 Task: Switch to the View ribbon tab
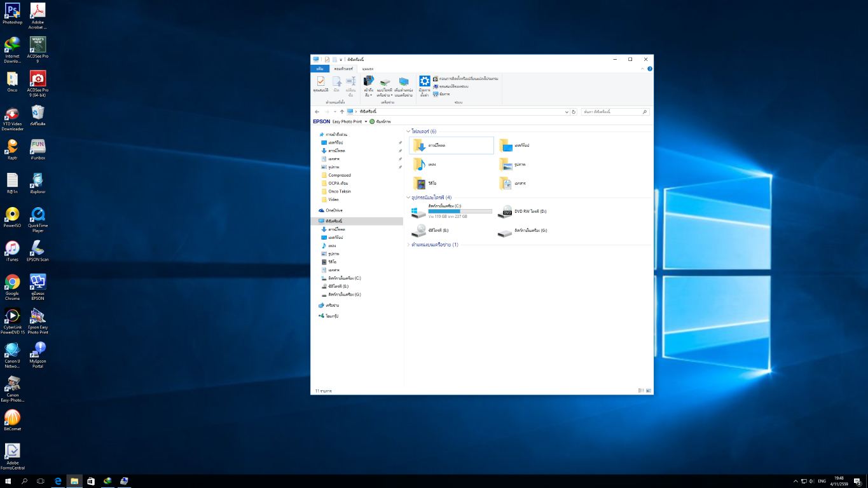pos(368,69)
